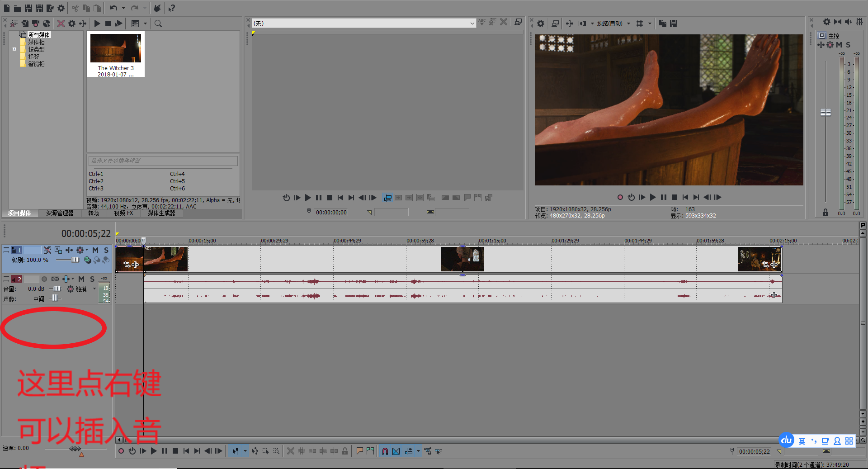This screenshot has width=868, height=469.
Task: Switch to the 视频 FX tab
Action: pyautogui.click(x=123, y=213)
